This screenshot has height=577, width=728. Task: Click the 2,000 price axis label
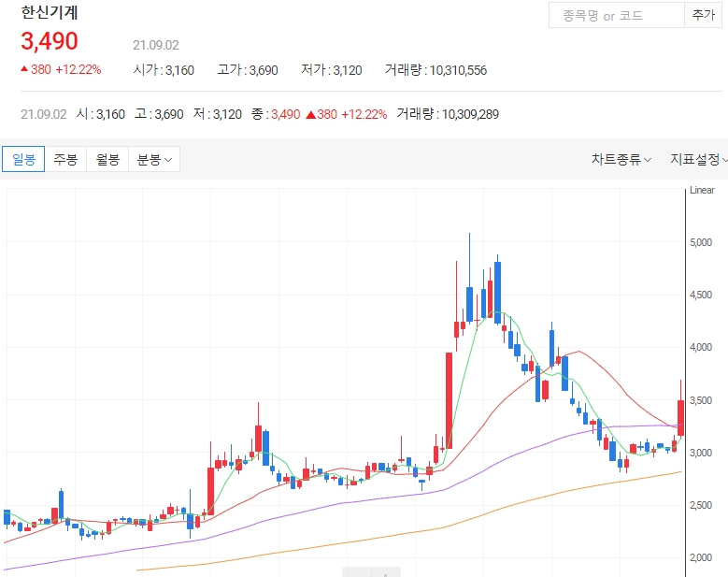pyautogui.click(x=701, y=557)
